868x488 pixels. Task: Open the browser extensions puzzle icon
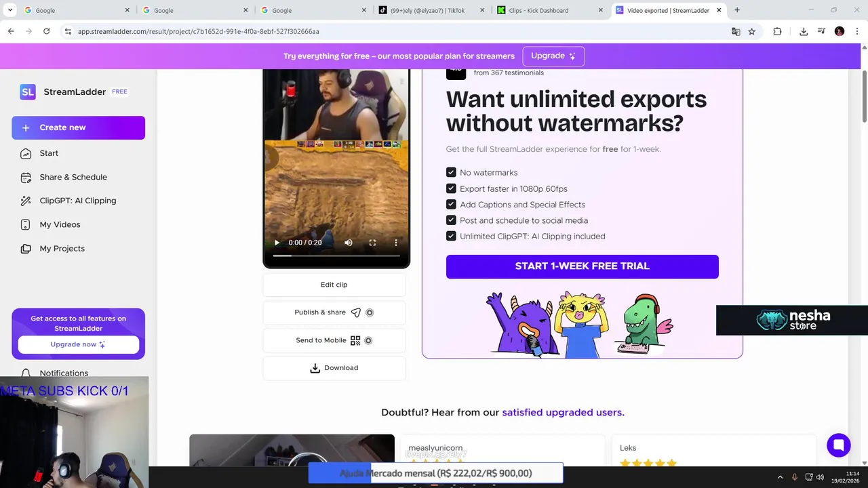pos(777,31)
